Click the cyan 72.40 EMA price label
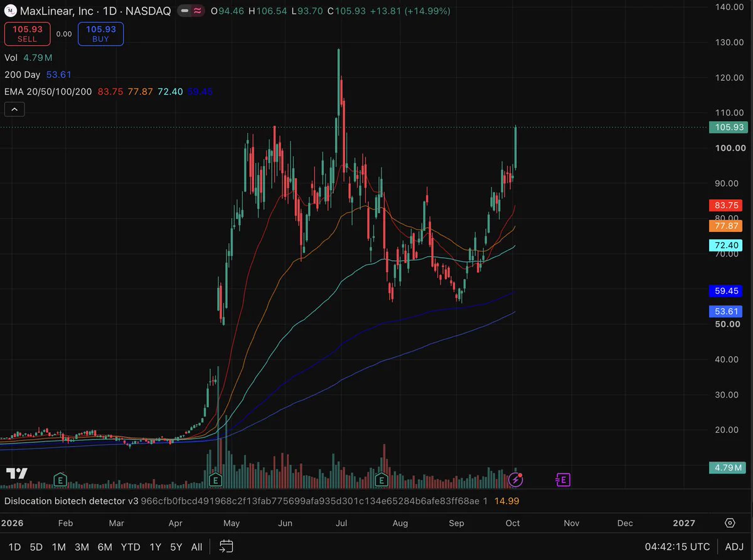This screenshot has width=753, height=560. pyautogui.click(x=725, y=245)
